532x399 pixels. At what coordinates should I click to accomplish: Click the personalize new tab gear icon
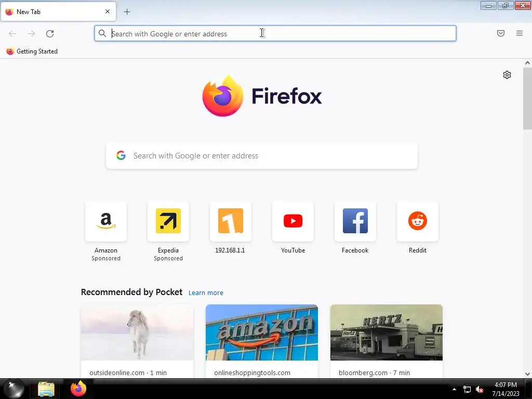point(507,75)
